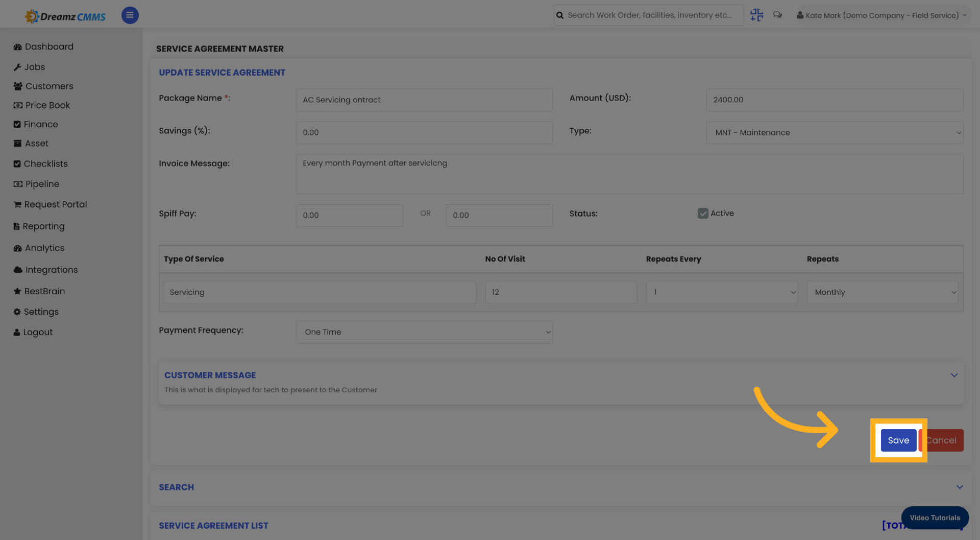Open the Repeats dropdown showing Monthly

pos(883,292)
